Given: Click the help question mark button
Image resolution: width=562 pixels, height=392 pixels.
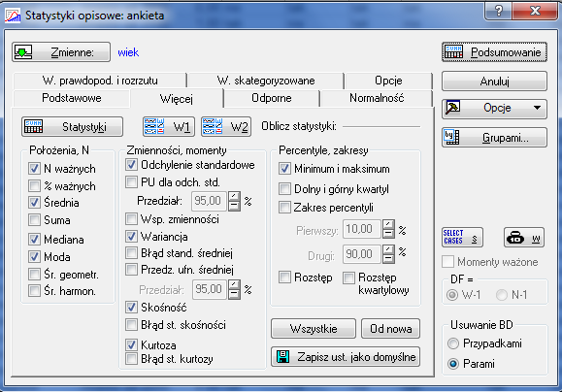Looking at the screenshot, I should [499, 11].
